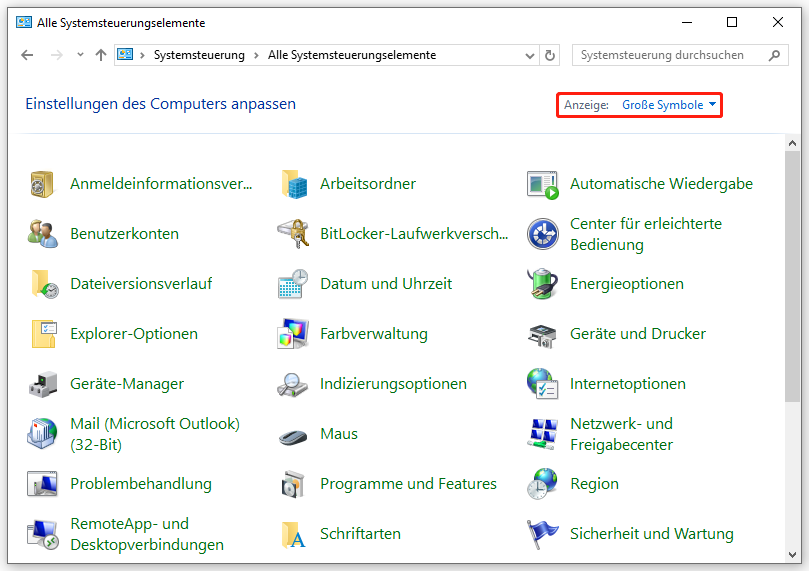Open the Geräte und Drucker printer icon

pos(542,335)
